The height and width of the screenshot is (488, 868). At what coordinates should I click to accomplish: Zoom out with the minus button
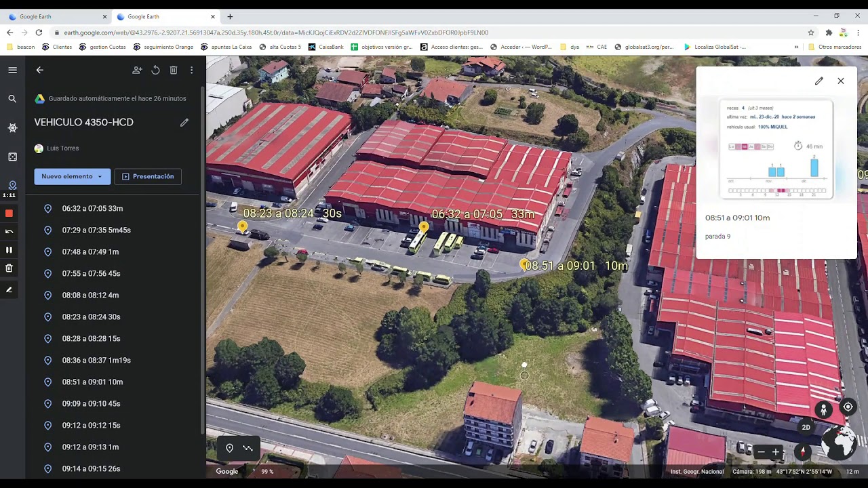coord(761,452)
